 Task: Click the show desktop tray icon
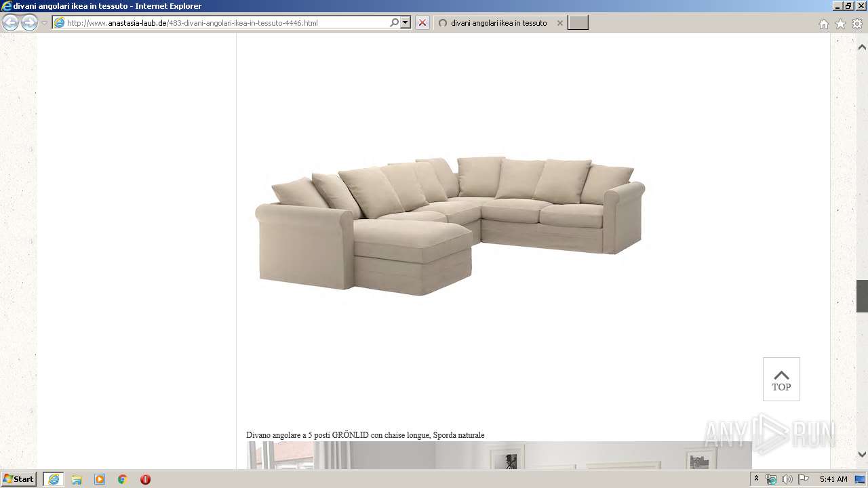[861, 479]
